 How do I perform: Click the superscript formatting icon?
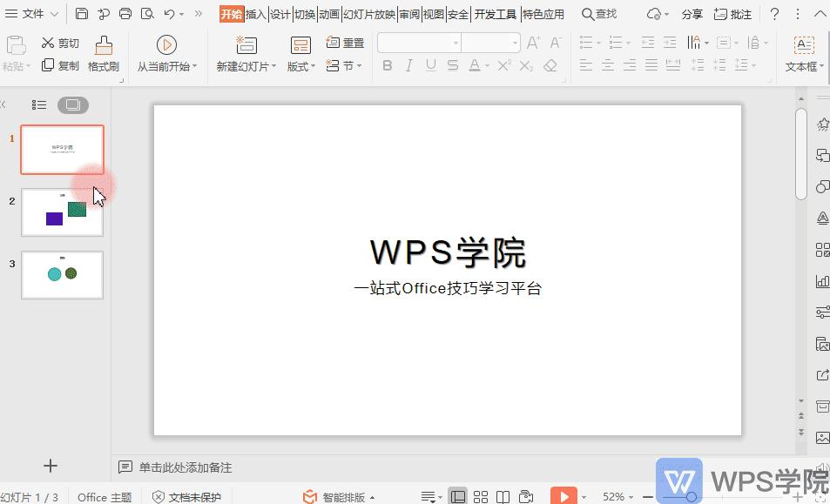coord(505,64)
